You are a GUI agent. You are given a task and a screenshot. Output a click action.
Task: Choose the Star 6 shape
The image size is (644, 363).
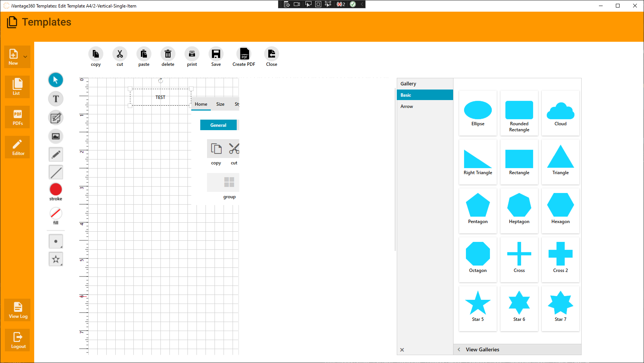tap(519, 308)
